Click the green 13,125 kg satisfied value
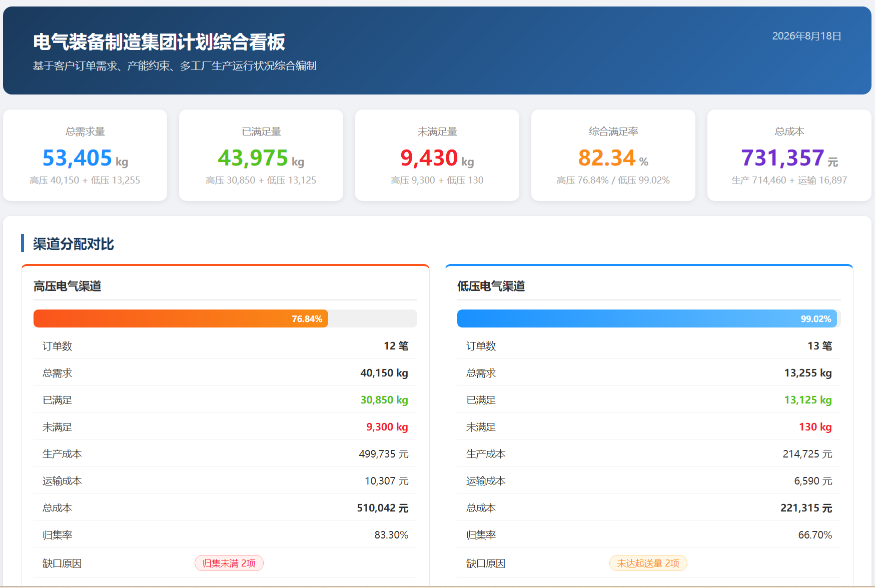 808,400
